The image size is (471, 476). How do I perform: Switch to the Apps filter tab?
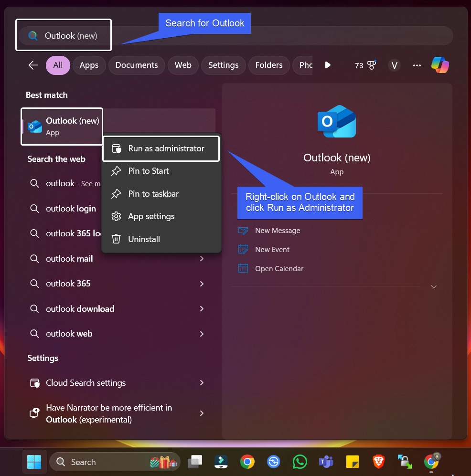tap(89, 65)
